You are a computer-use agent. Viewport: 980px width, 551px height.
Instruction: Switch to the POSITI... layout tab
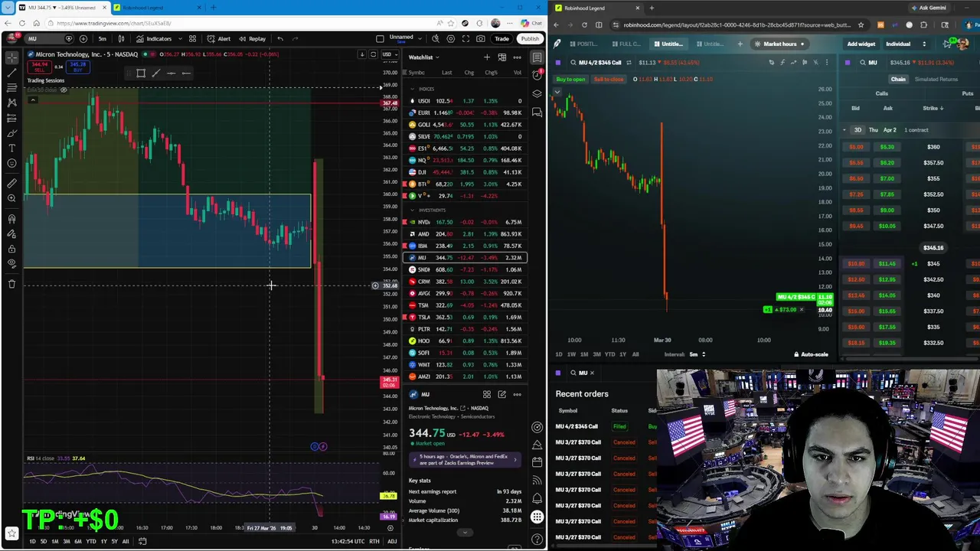click(x=583, y=44)
